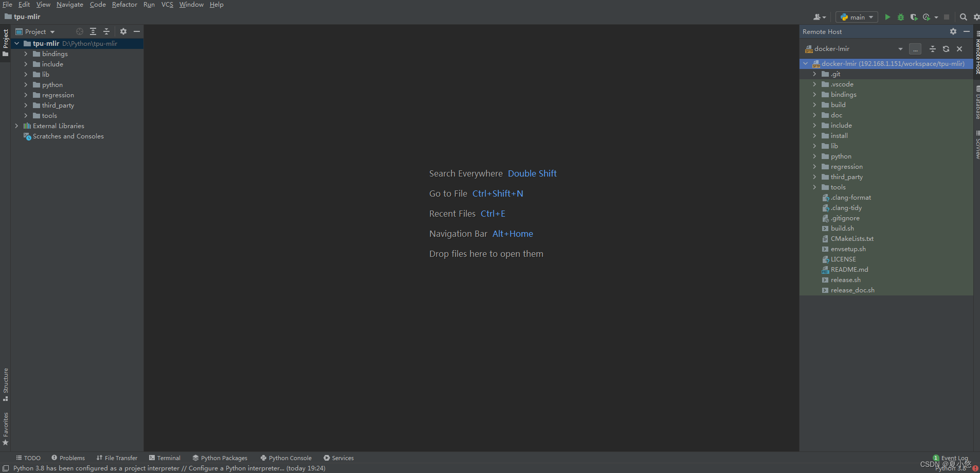Select opened file locate target icon in Project panel
This screenshot has width=980, height=473.
[x=80, y=31]
